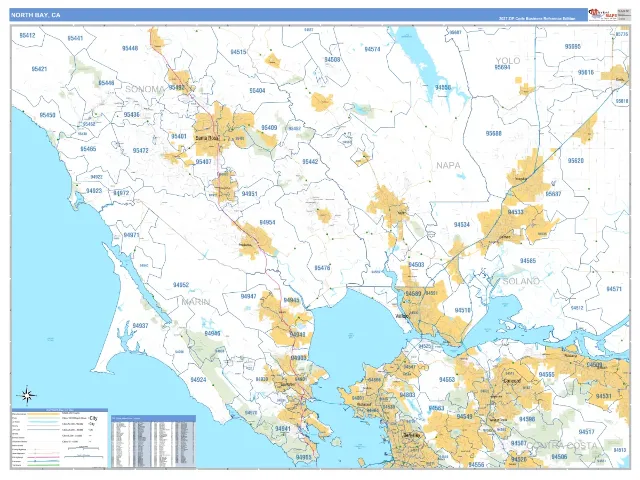Click ZIP code label 95407
This screenshot has width=640, height=480.
pos(203,162)
